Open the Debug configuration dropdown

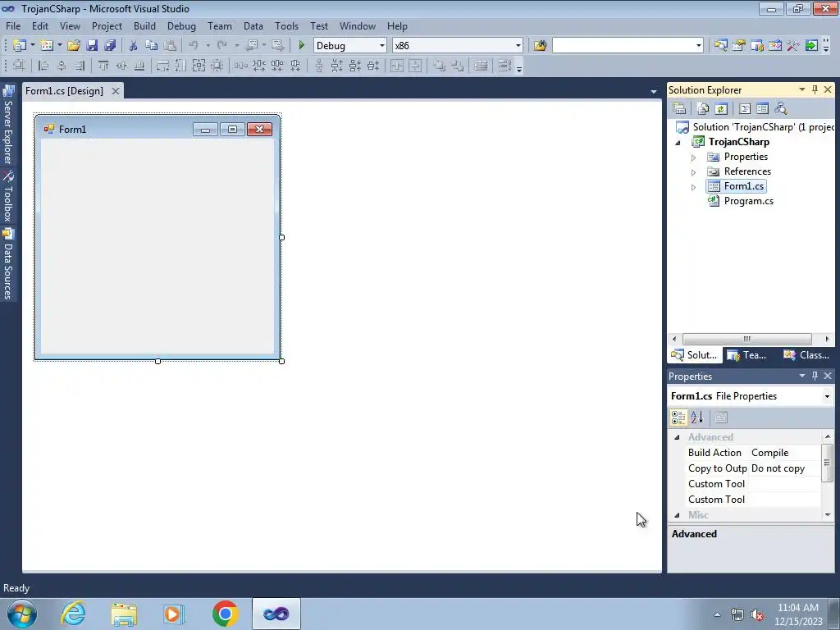382,46
